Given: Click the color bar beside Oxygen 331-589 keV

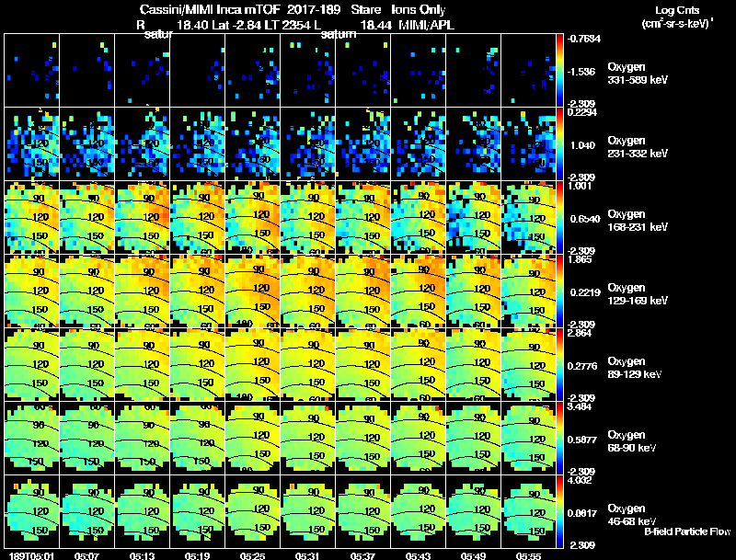Looking at the screenshot, I should [x=559, y=71].
